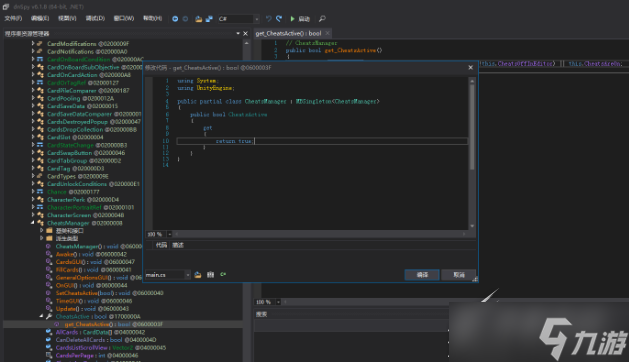Close the assembly explorer panel
The height and width of the screenshot is (362, 629).
(246, 33)
